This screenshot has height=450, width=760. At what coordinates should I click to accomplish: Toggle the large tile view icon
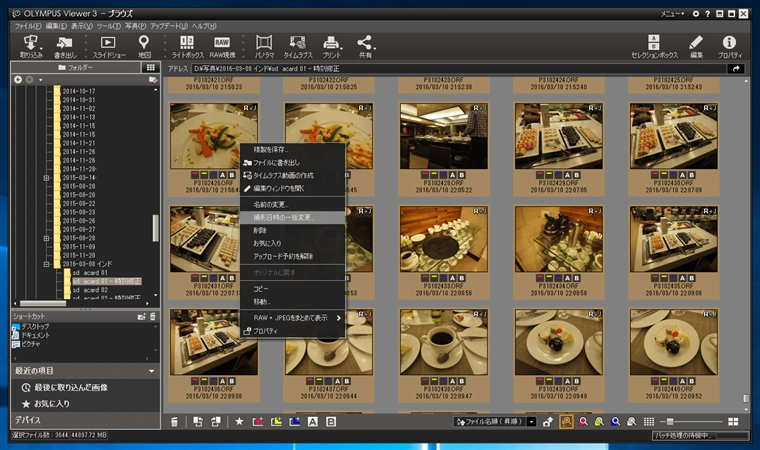[733, 422]
